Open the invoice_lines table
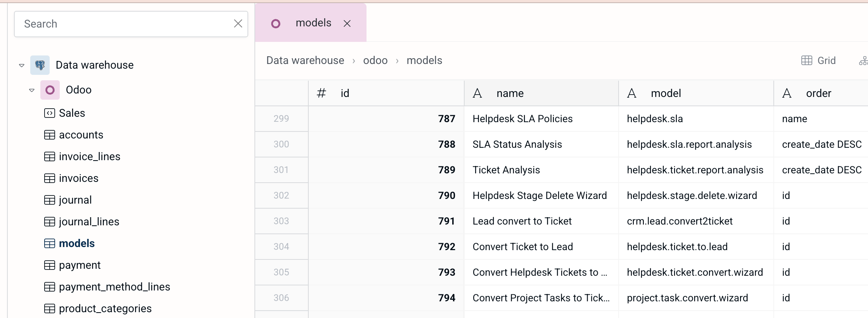The width and height of the screenshot is (868, 318). (90, 157)
